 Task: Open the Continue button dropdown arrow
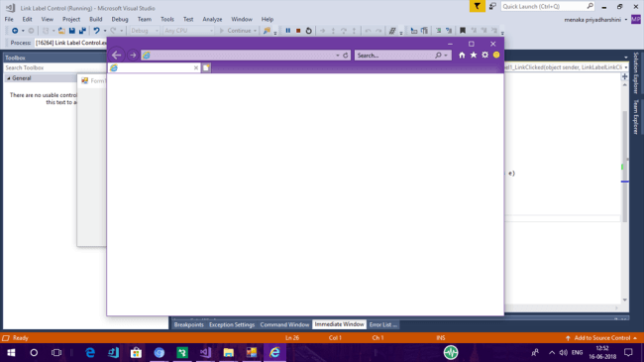pyautogui.click(x=255, y=31)
